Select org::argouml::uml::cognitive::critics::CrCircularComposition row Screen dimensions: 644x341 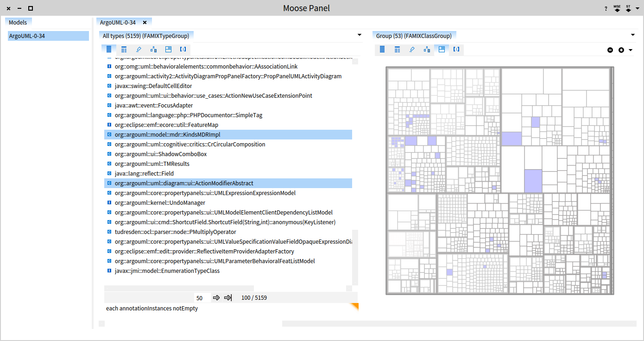(x=228, y=144)
